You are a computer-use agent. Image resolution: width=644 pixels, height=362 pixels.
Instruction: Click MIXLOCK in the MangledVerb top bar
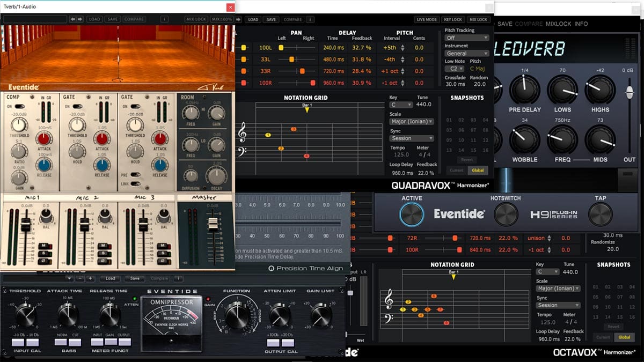tap(559, 24)
